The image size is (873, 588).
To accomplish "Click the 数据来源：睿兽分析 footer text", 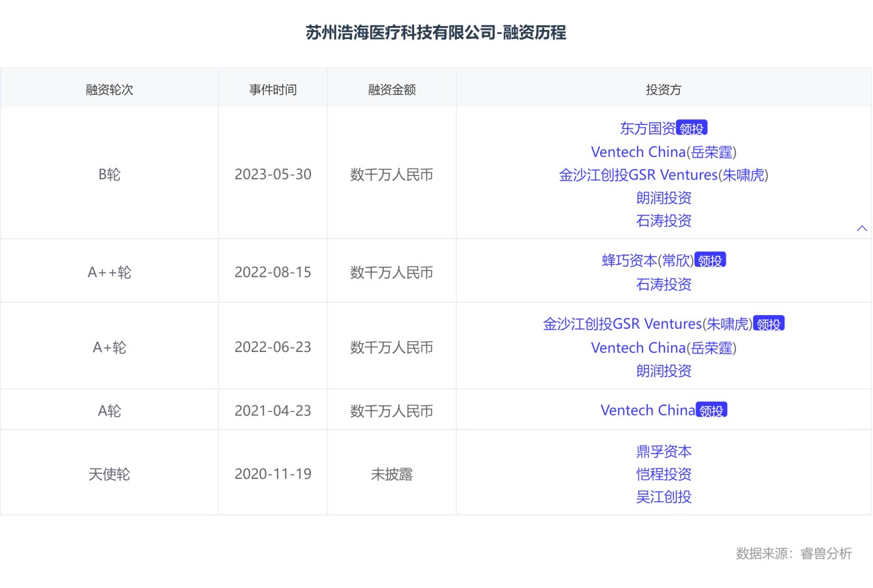I will click(x=794, y=553).
